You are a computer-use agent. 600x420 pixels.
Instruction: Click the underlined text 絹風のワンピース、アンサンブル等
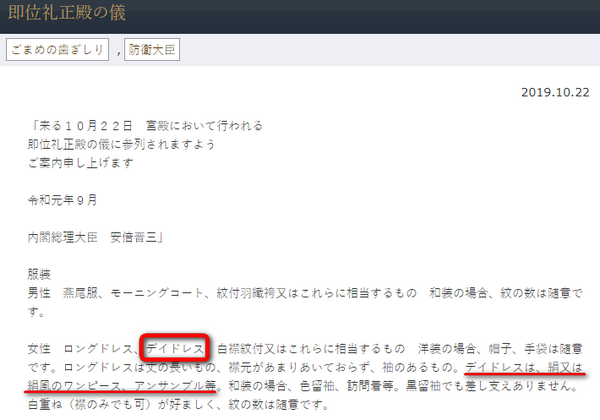coord(122,386)
